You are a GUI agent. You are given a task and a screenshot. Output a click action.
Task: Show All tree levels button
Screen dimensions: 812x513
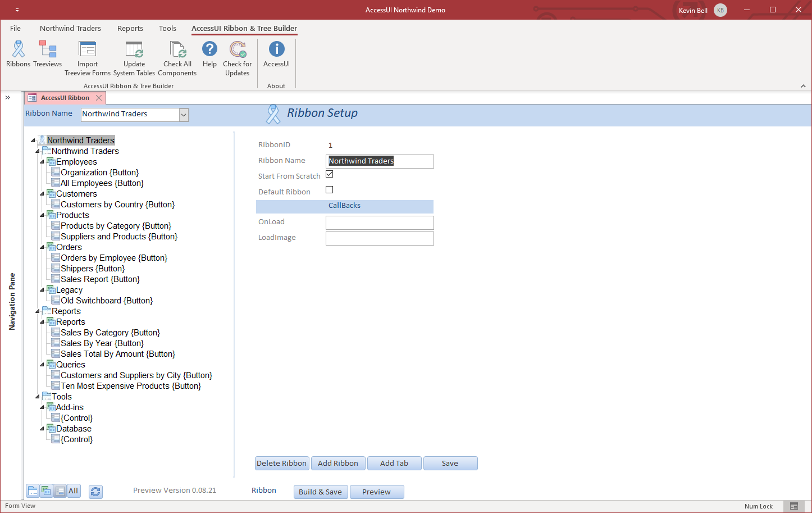[74, 491]
